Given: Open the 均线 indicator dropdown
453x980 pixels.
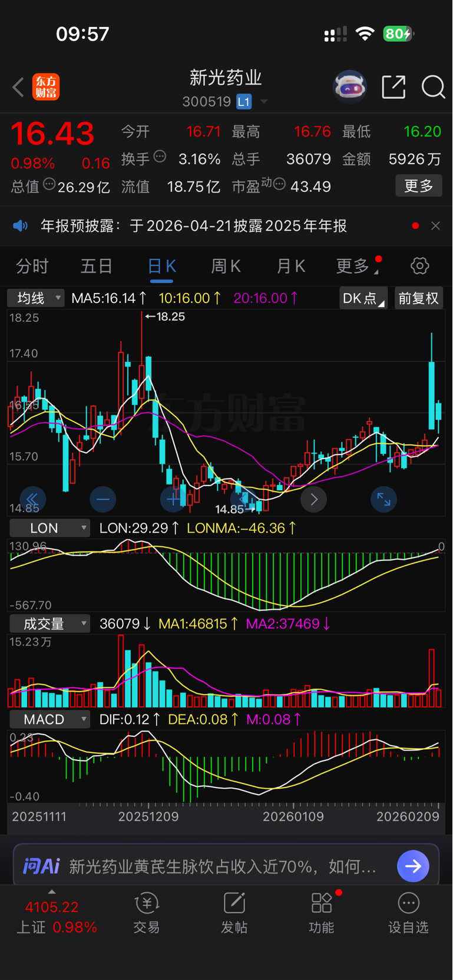Looking at the screenshot, I should pyautogui.click(x=35, y=298).
